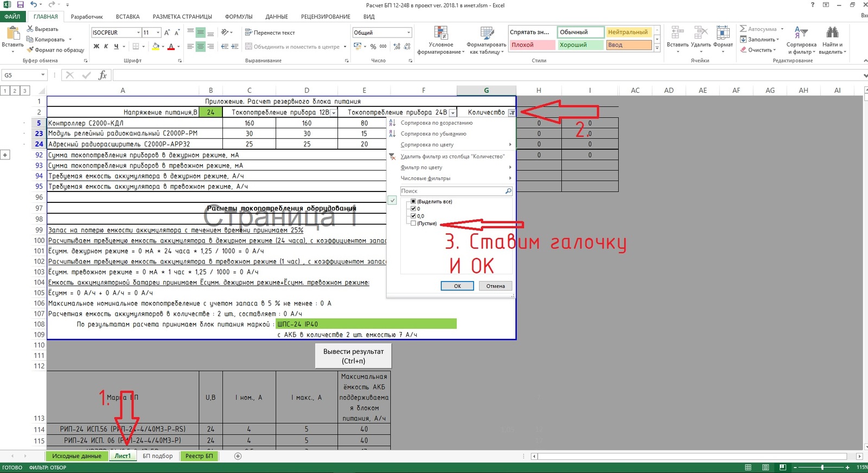868x473 pixels.
Task: Toggle bold (Ж) formatting
Action: click(97, 47)
